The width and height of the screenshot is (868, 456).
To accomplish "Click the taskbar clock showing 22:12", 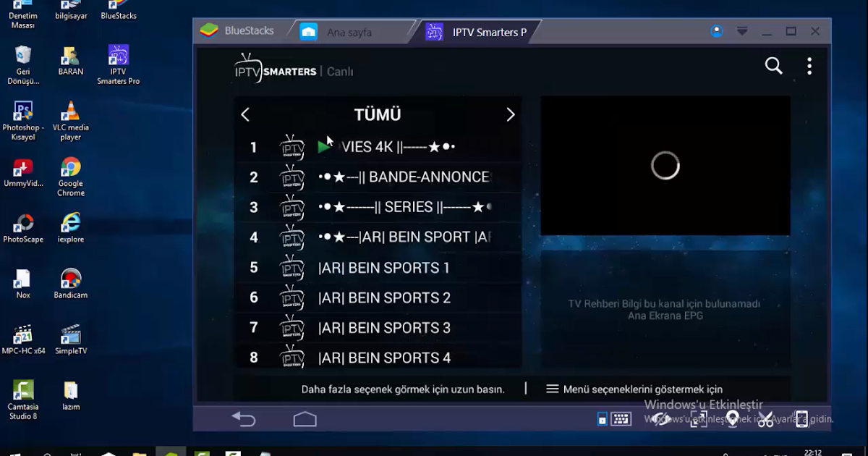I will (813, 452).
